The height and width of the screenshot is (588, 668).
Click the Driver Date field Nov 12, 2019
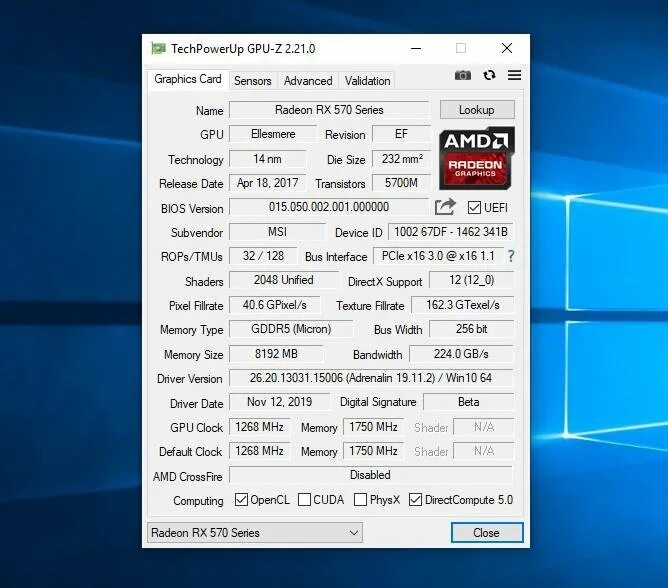[279, 402]
